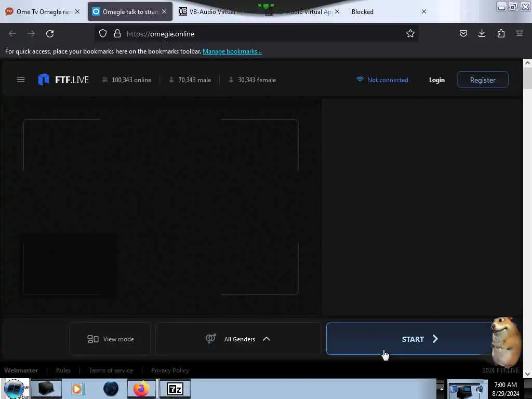Go forward to next page
This screenshot has height=399, width=532.
tap(31, 34)
